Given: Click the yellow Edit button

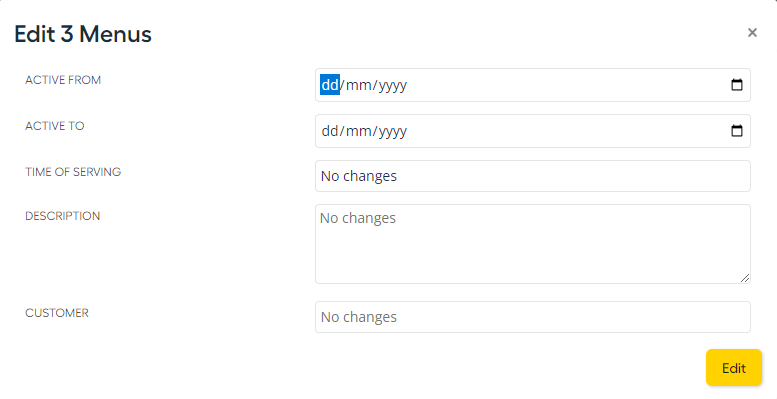Looking at the screenshot, I should point(734,368).
